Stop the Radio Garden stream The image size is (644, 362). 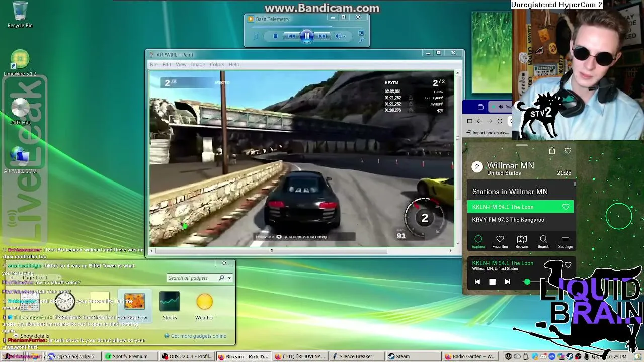point(492,282)
